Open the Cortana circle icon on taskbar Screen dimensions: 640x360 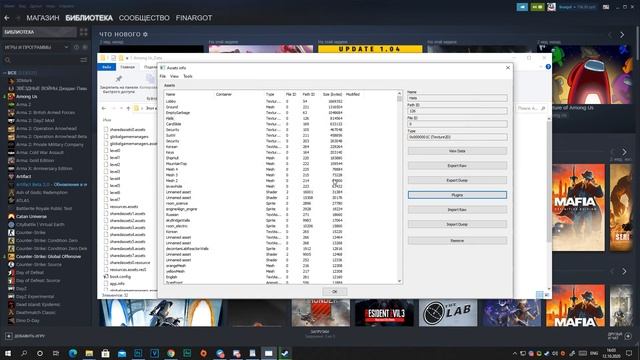(40, 353)
